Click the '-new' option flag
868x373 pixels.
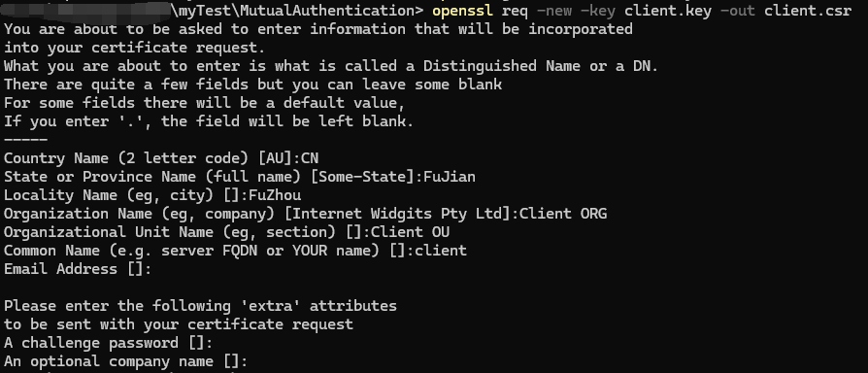click(x=554, y=11)
